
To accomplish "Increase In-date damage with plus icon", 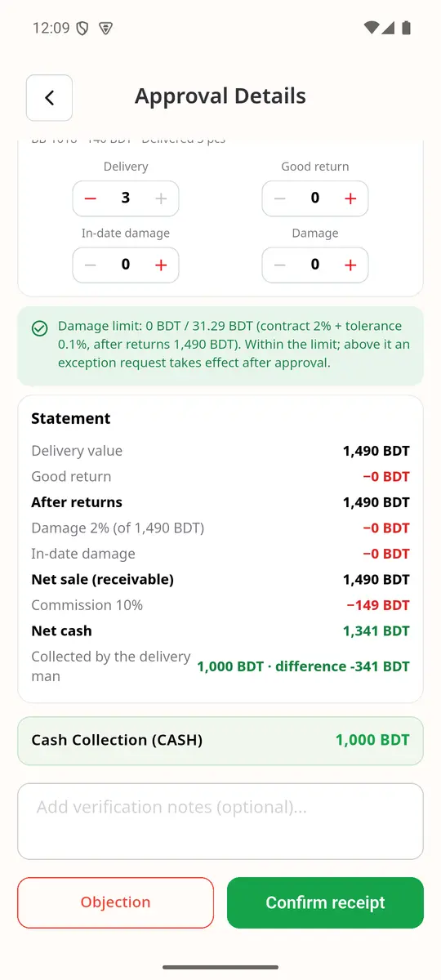I will [x=161, y=265].
